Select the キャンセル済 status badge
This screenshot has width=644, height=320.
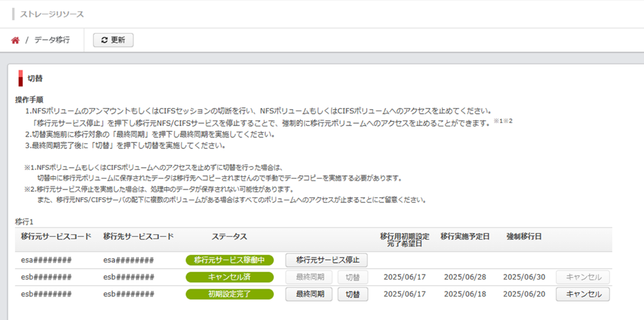pos(229,277)
